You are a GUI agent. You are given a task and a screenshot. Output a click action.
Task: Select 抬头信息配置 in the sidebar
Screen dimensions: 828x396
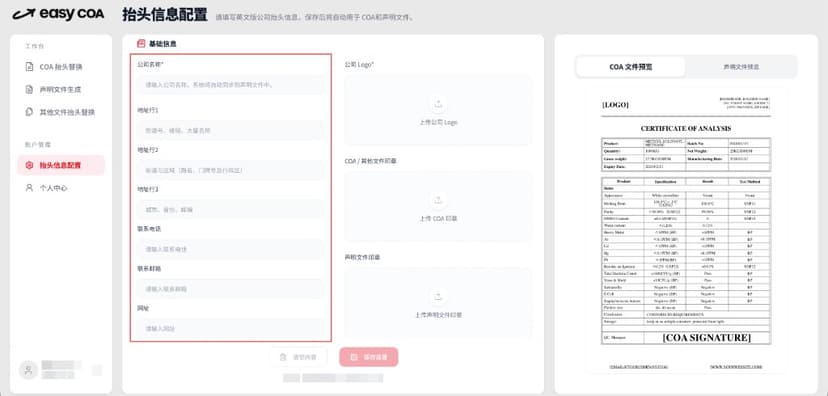(x=61, y=165)
